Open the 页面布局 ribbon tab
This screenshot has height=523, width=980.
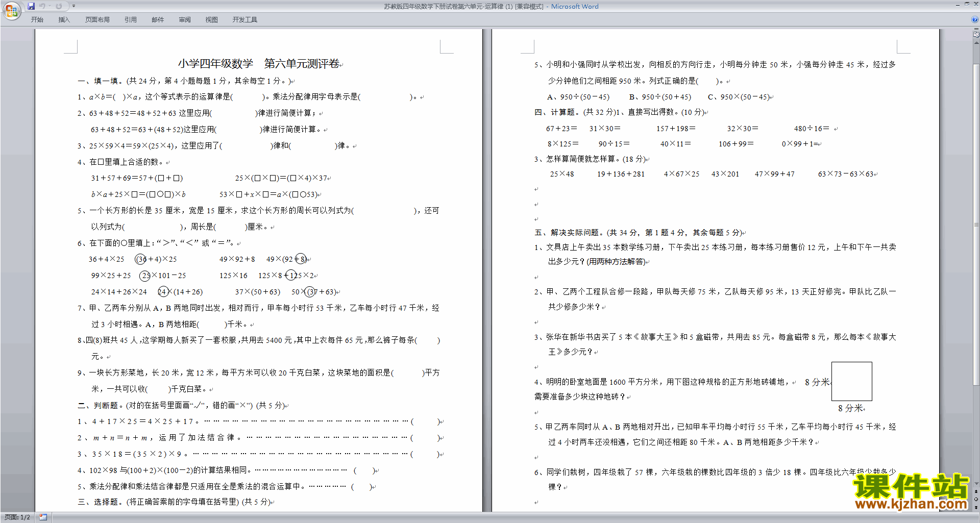point(97,20)
